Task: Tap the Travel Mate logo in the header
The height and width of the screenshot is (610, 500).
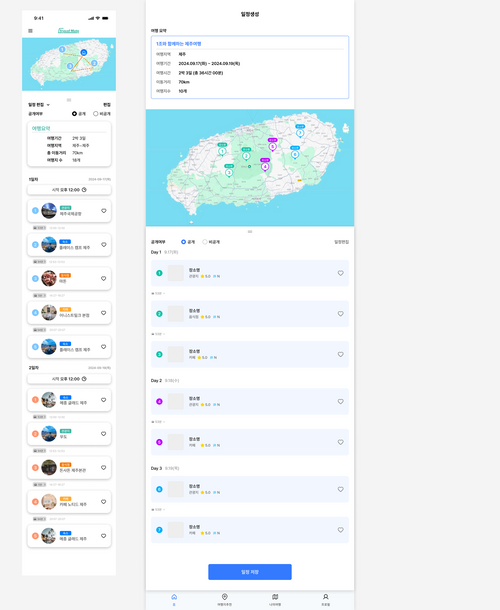Action: [x=68, y=31]
